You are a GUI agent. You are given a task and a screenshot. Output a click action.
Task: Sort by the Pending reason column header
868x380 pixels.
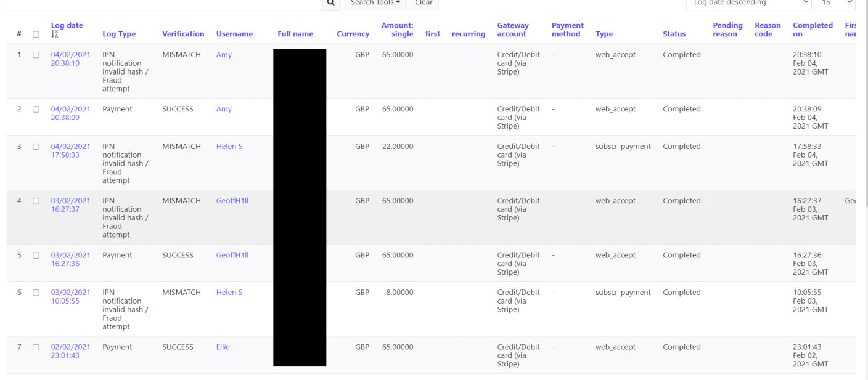(727, 30)
